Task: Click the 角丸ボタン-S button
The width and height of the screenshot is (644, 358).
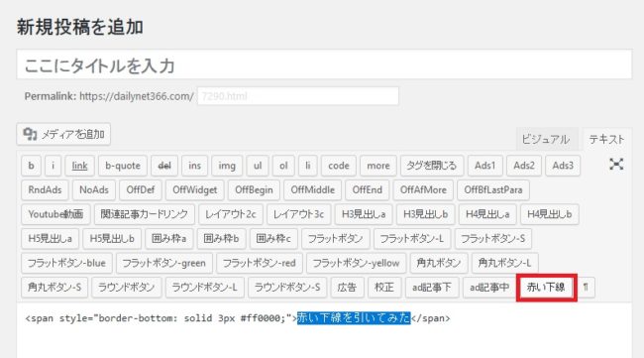Action: (54, 287)
